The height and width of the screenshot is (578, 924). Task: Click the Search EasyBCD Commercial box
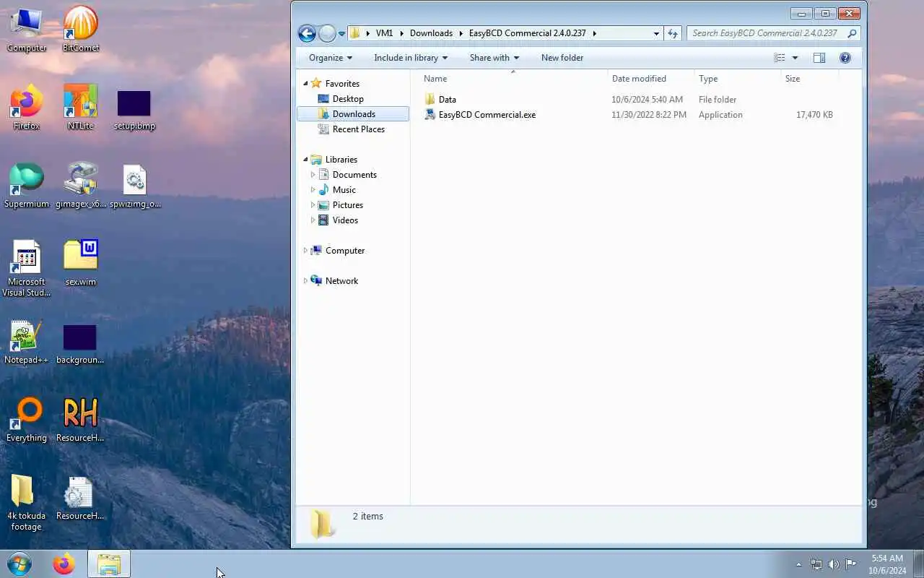(772, 33)
